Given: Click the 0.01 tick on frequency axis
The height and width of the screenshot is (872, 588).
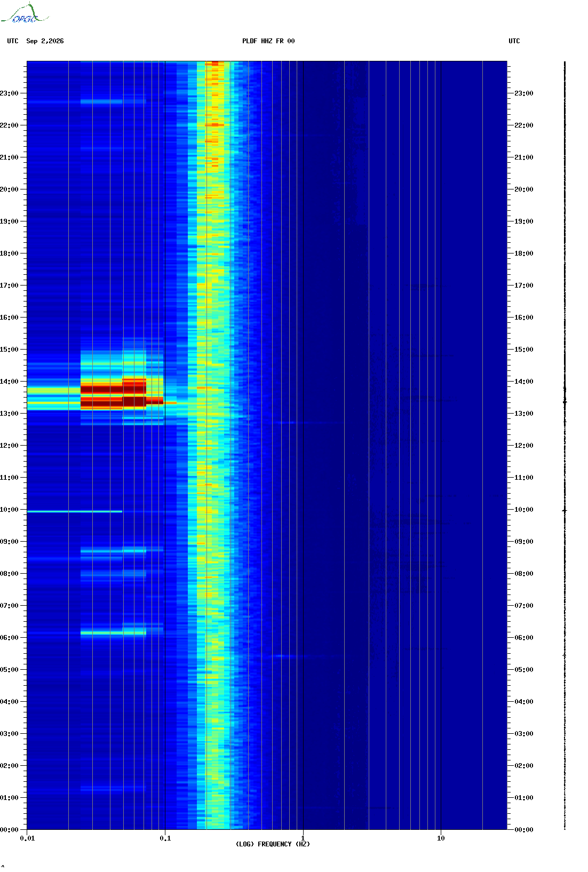Looking at the screenshot, I should (x=27, y=838).
